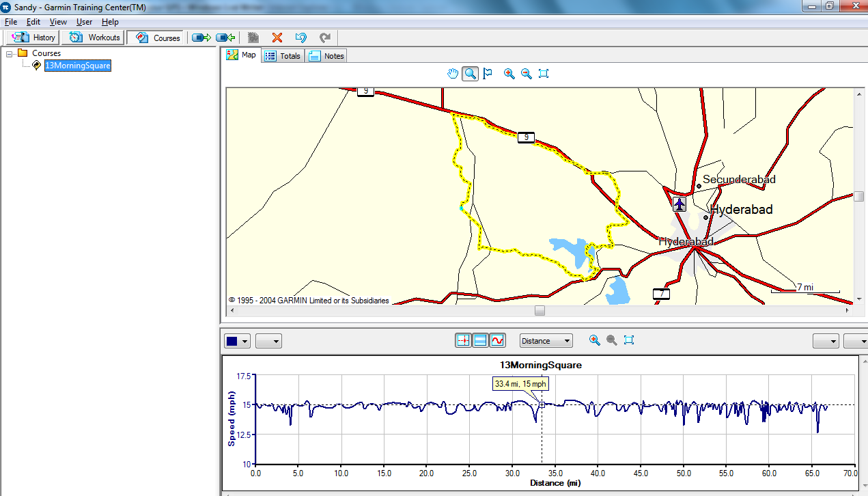Open the User menu

(84, 22)
